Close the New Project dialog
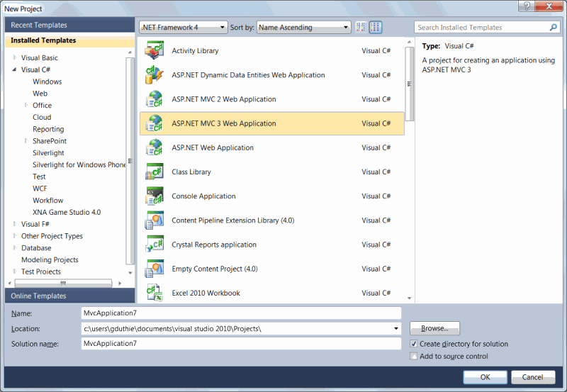Screen dimensions: 567x392 [x=549, y=6]
